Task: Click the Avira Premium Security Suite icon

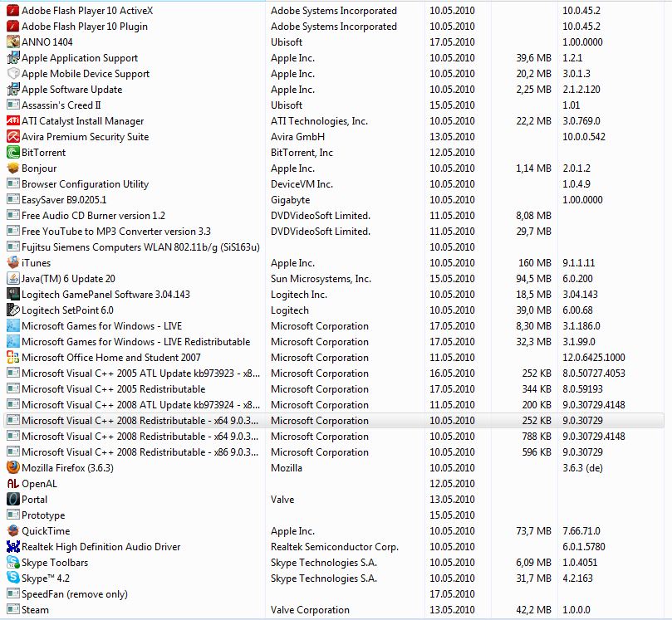Action: (x=12, y=137)
